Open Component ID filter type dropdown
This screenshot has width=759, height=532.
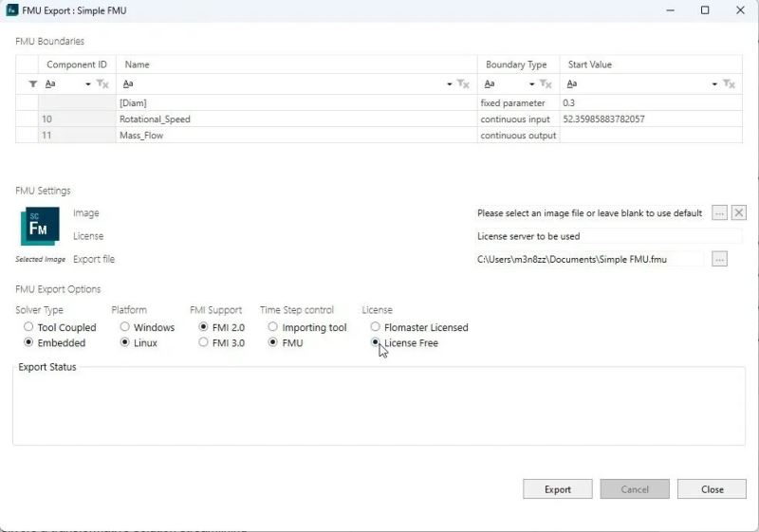pos(88,84)
